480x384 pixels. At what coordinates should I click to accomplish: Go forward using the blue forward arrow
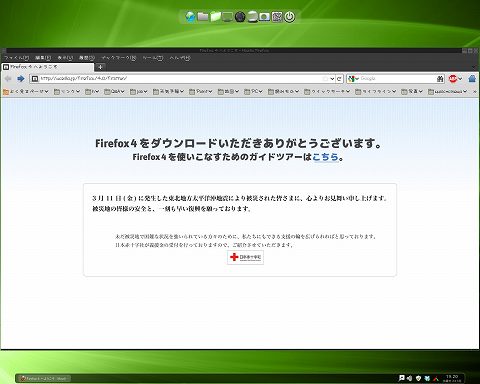(x=21, y=79)
